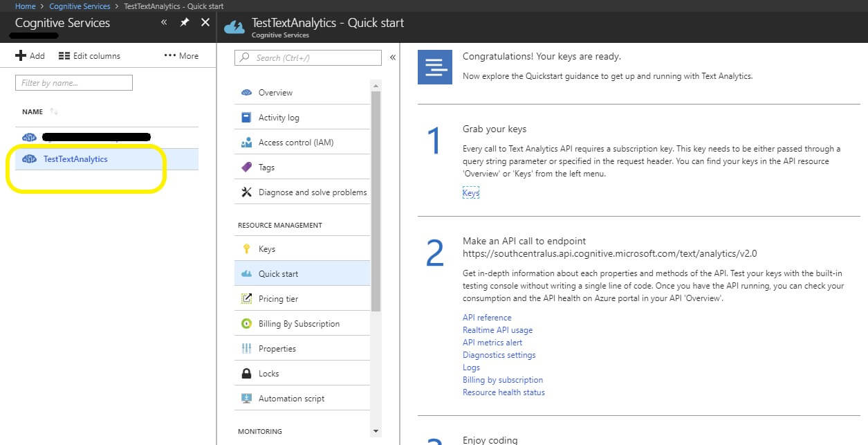Open the Edit columns option
868x445 pixels.
tap(89, 55)
